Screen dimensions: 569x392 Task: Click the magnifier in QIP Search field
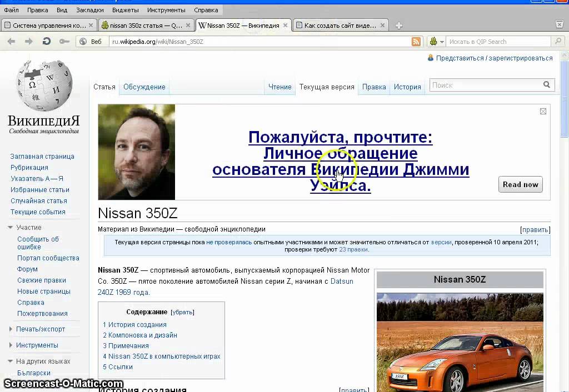click(558, 41)
